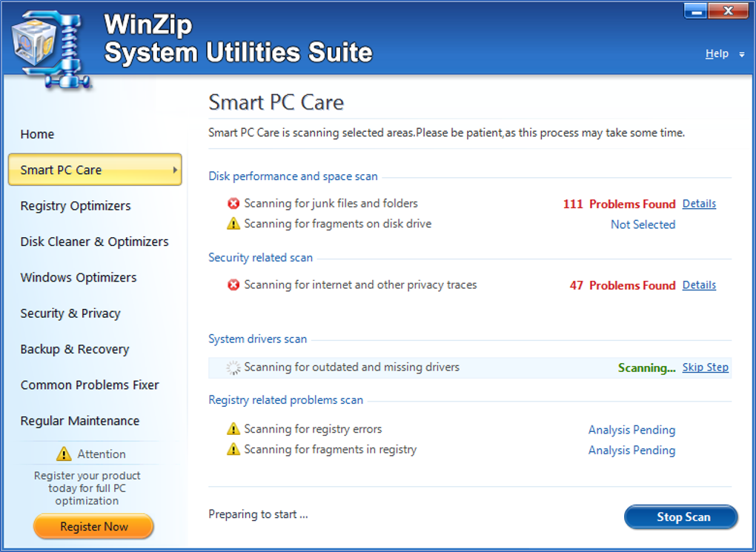Click red error icon beside junk files scan
Image resolution: width=756 pixels, height=552 pixels.
point(233,204)
